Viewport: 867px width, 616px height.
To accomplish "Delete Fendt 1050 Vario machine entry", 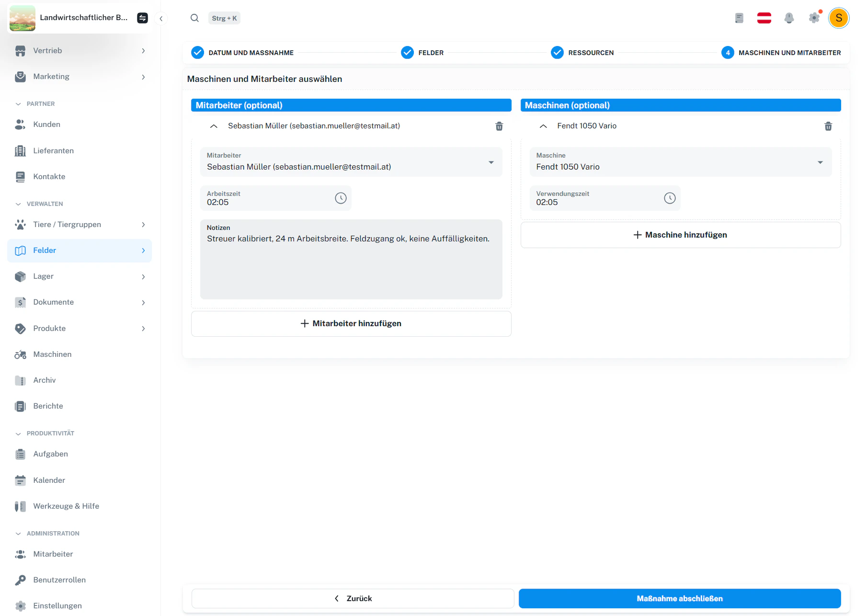I will tap(828, 126).
